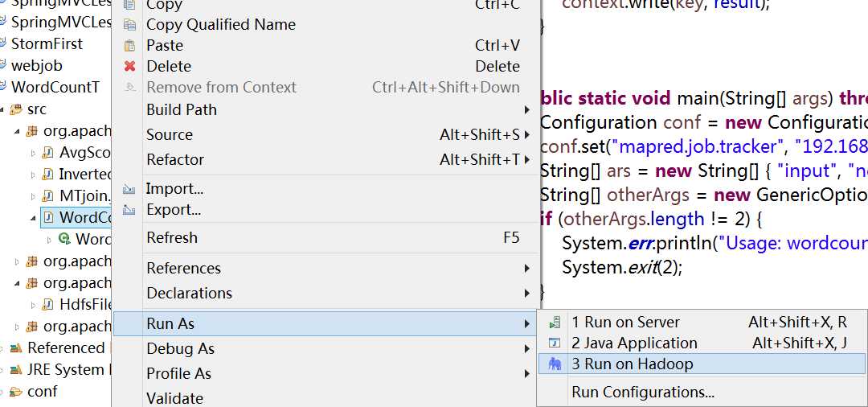Screen dimensions: 868x407
Task: Click the Copy Qualified Name icon
Action: pyautogui.click(x=129, y=24)
